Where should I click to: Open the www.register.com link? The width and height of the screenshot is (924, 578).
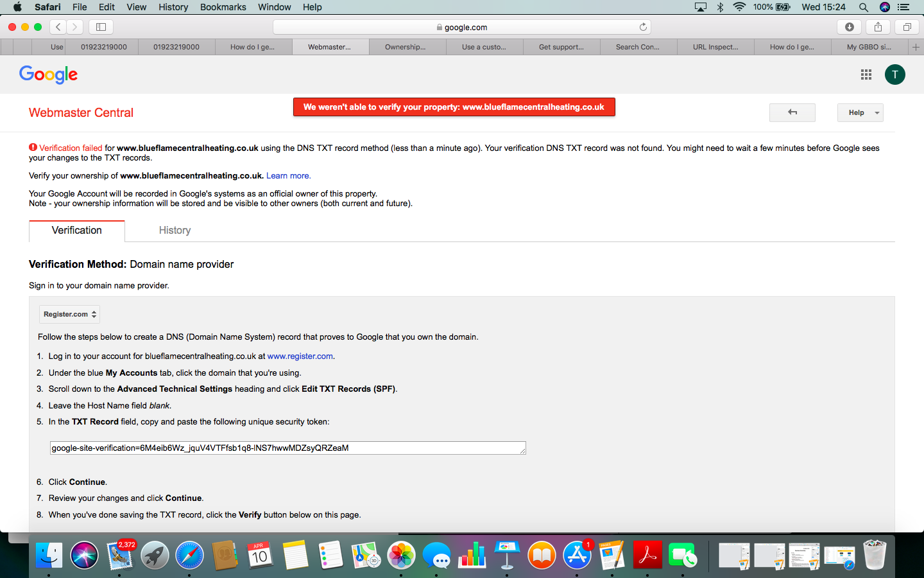(x=300, y=356)
